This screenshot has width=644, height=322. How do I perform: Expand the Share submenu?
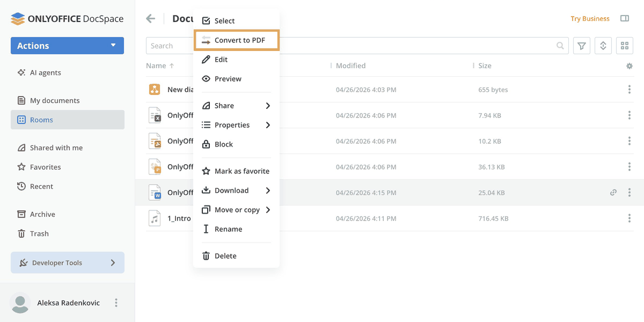coord(236,106)
